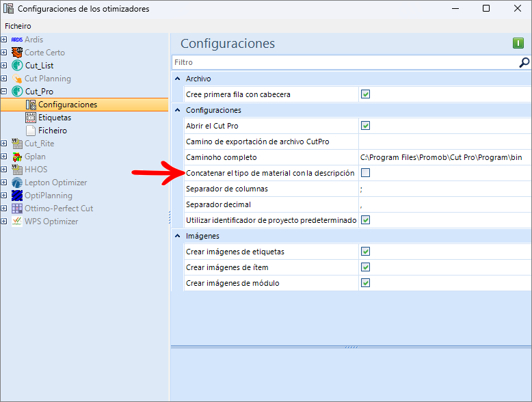
Task: Click the Camino de exportación value field
Action: (444, 142)
